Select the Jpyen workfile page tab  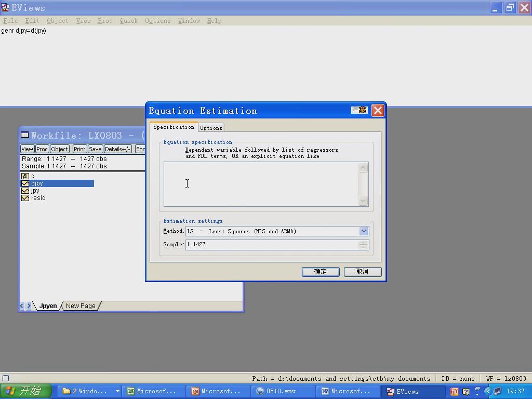[48, 305]
